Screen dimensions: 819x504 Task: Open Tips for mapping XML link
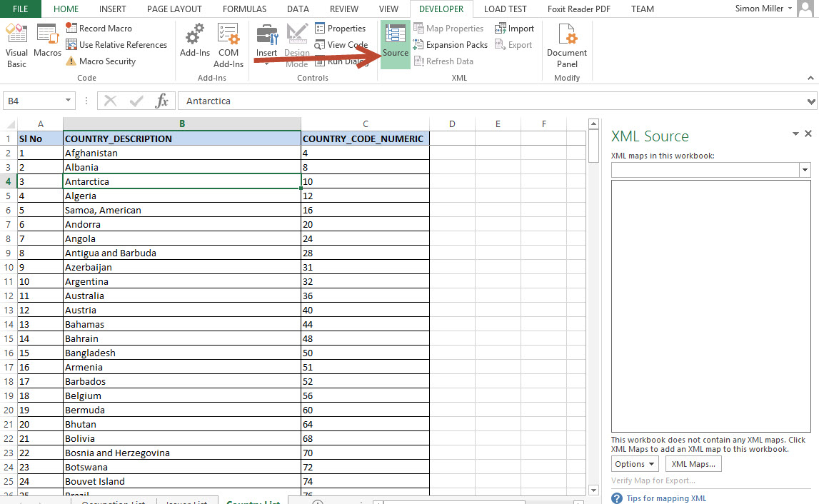[x=666, y=498]
